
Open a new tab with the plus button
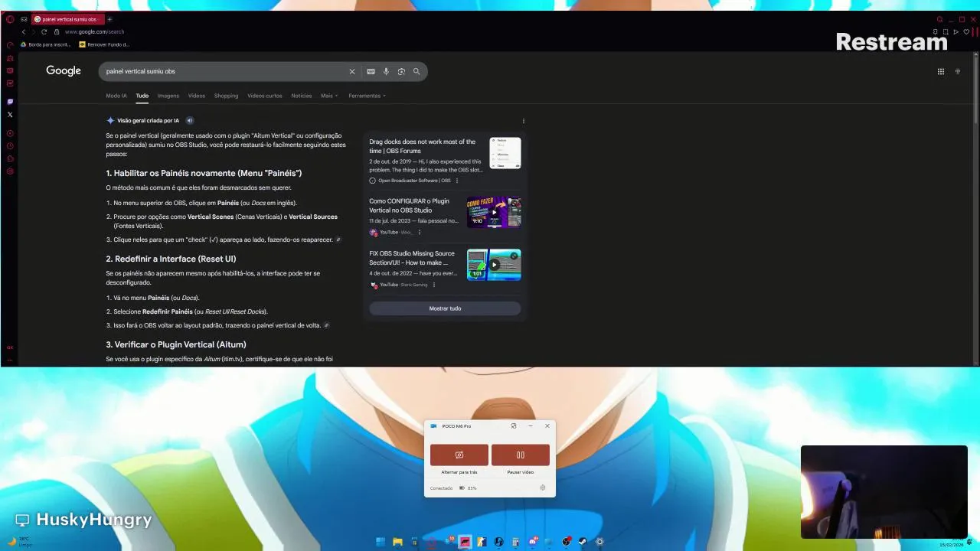coord(109,19)
